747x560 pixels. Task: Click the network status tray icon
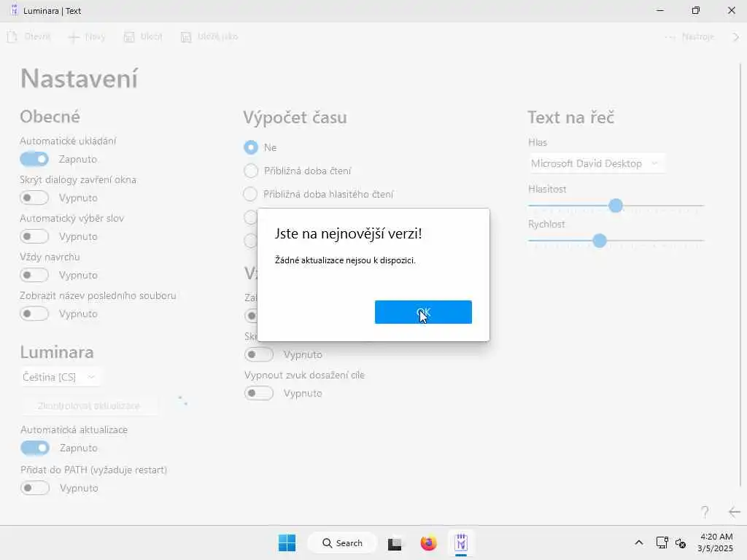662,542
